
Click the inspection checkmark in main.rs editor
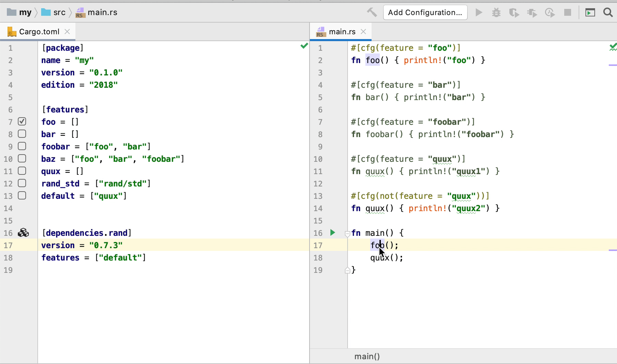(x=613, y=47)
